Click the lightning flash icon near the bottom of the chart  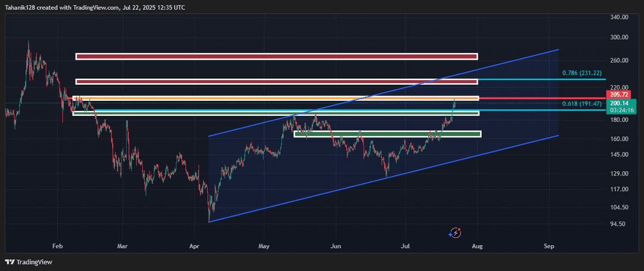tap(454, 233)
